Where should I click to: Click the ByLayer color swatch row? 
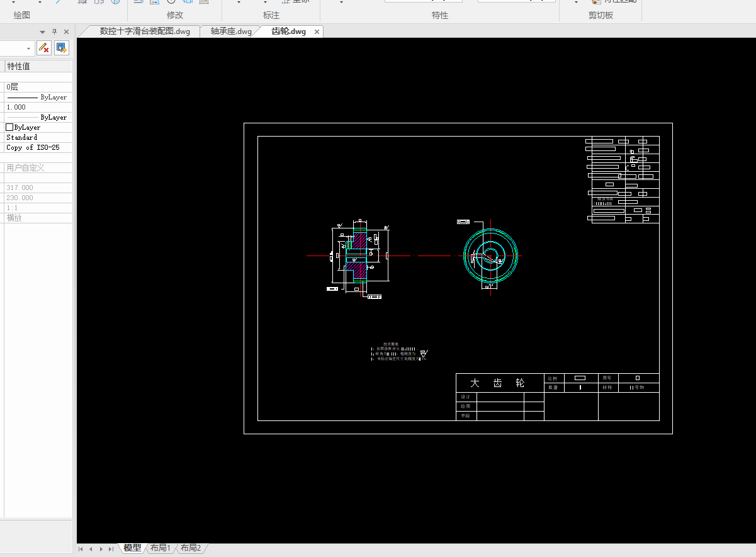[x=38, y=128]
